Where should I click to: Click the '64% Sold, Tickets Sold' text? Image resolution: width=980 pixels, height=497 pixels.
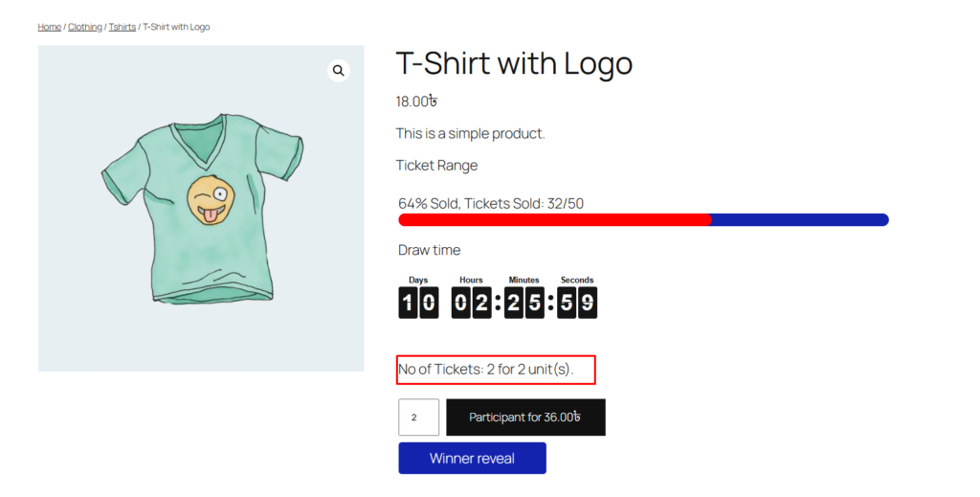pos(491,203)
